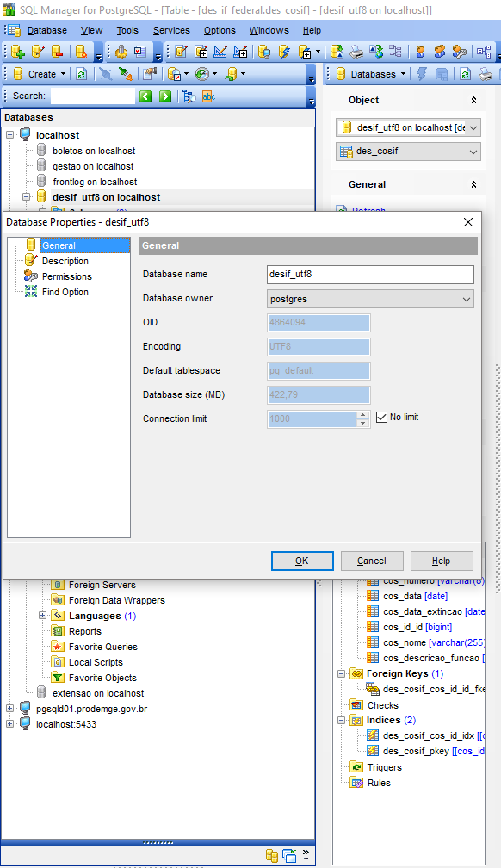
Task: Select Find Option in properties dialog tree
Action: pos(65,292)
